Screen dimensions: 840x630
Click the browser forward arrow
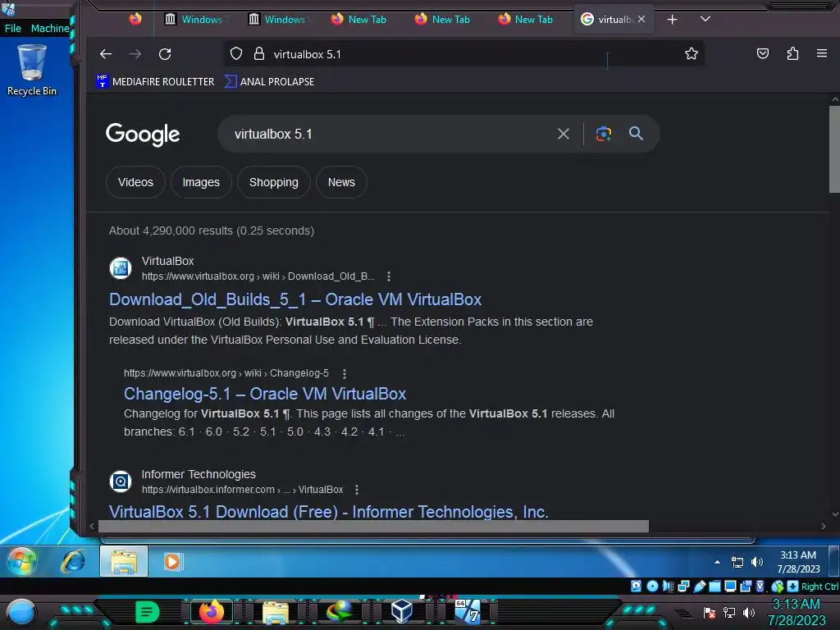click(135, 54)
